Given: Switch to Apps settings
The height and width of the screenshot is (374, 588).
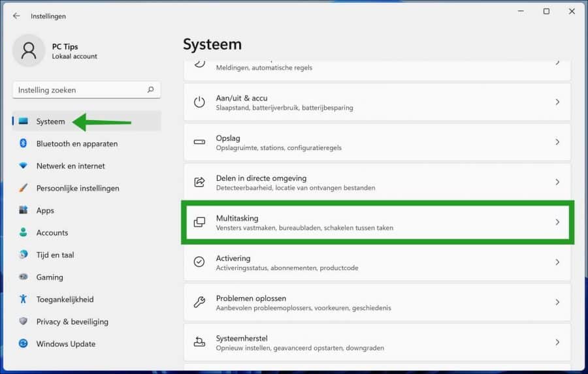Looking at the screenshot, I should pyautogui.click(x=87, y=210).
